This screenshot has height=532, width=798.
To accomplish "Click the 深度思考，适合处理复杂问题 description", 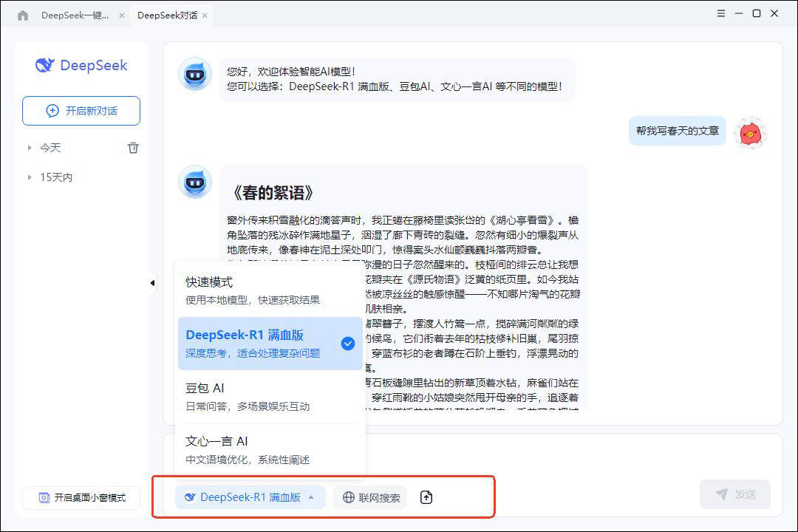I will (253, 353).
